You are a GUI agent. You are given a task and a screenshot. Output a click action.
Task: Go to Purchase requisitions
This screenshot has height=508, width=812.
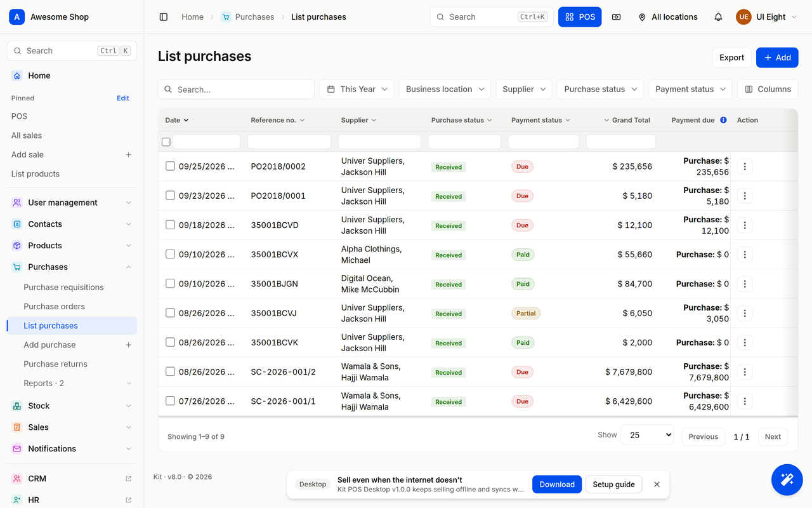(63, 288)
